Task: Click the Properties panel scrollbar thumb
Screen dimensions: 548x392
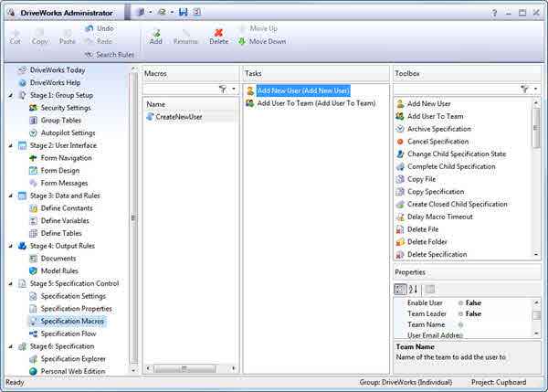Action: click(536, 315)
